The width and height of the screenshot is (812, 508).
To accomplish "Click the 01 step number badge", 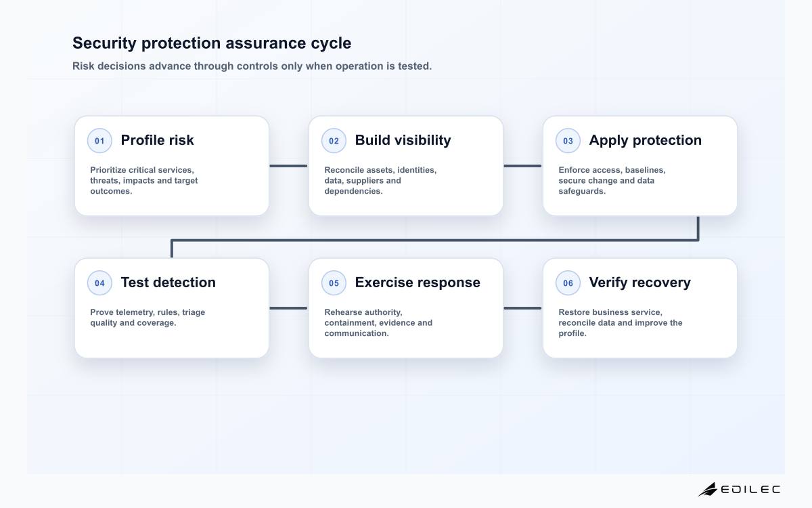I will pos(99,141).
